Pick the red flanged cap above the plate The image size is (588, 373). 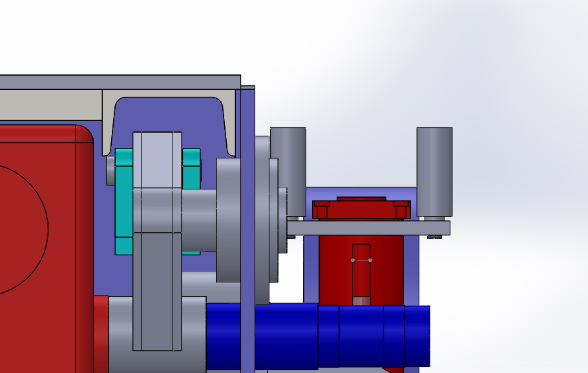pyautogui.click(x=361, y=208)
